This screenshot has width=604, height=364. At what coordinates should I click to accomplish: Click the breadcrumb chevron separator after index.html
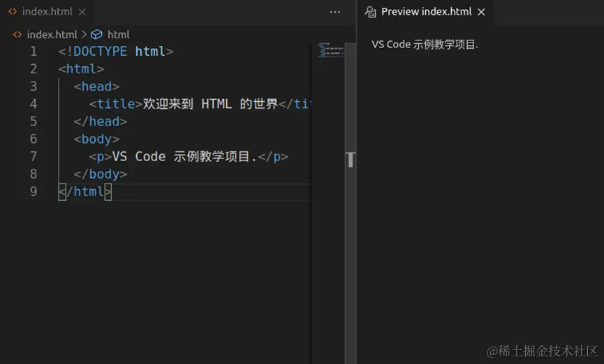(84, 35)
